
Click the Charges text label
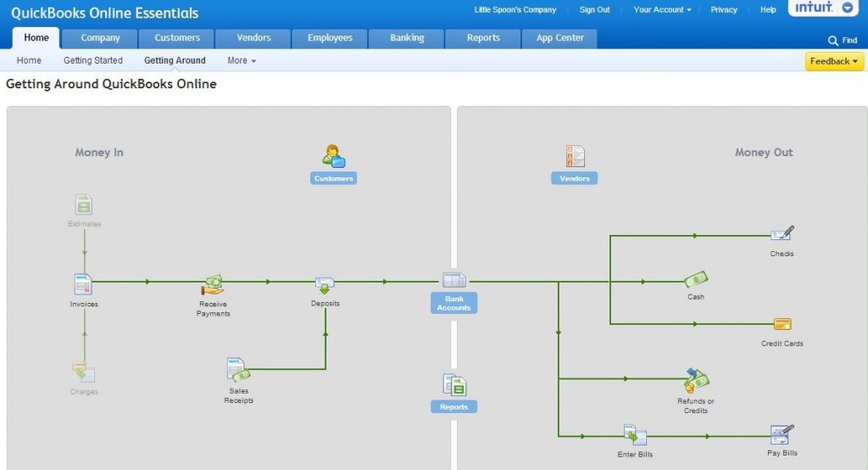coord(84,392)
